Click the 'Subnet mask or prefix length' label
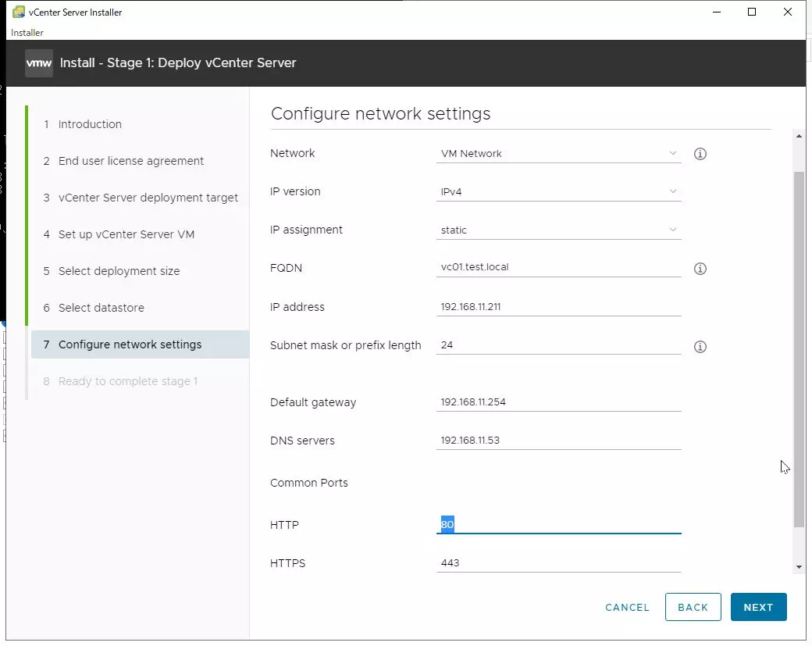812x646 pixels. click(345, 345)
